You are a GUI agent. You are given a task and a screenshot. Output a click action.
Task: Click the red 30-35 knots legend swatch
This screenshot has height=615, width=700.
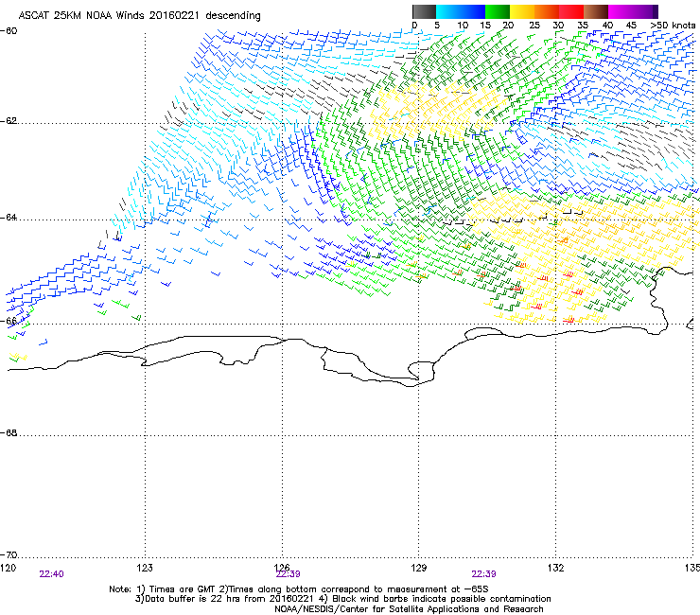pos(571,11)
